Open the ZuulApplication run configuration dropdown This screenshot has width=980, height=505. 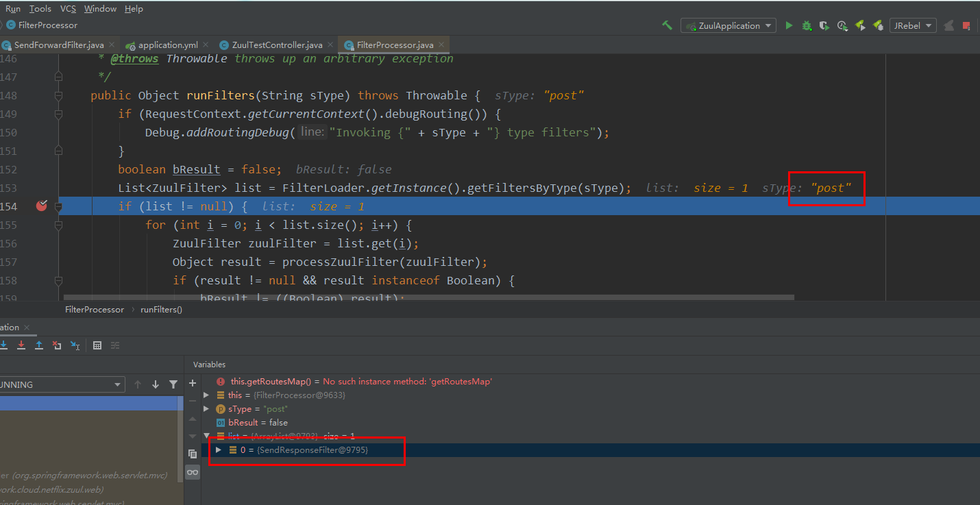[728, 25]
